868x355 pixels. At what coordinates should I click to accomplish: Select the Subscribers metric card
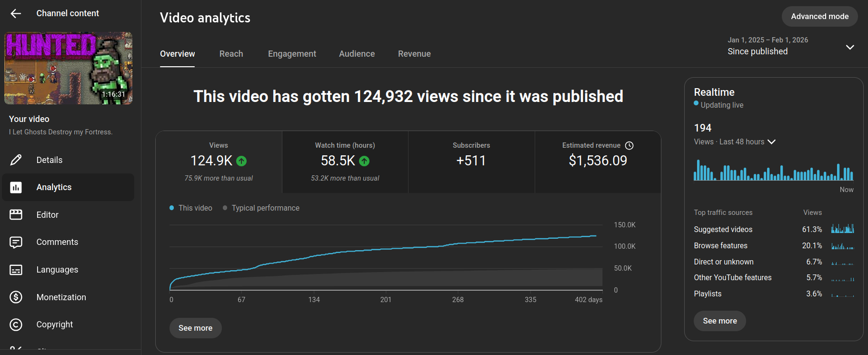click(471, 162)
